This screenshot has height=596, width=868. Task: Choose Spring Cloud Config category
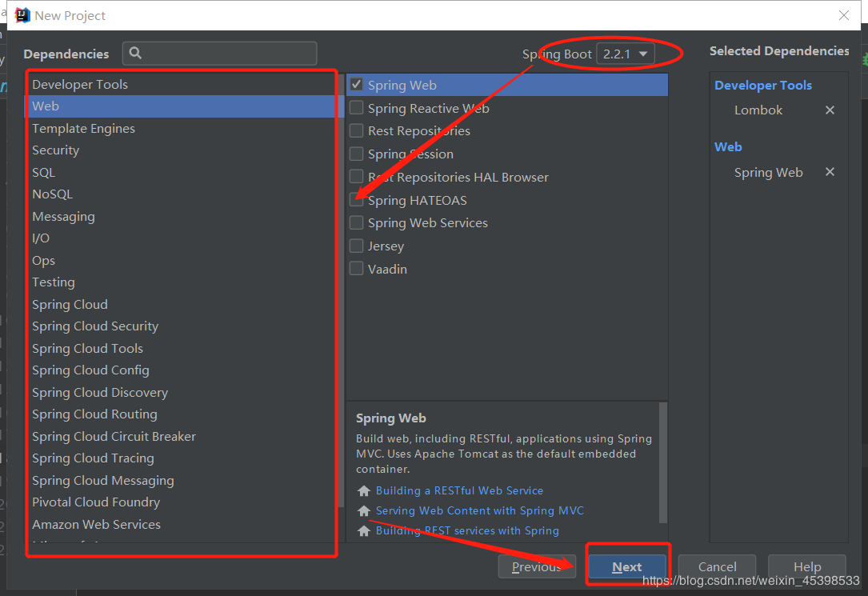(x=182, y=370)
